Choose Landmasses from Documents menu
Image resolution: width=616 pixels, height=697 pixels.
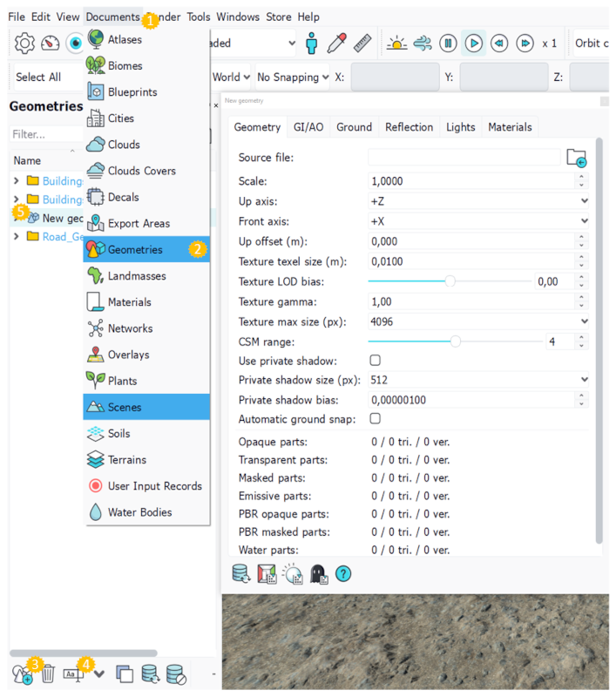click(x=137, y=276)
